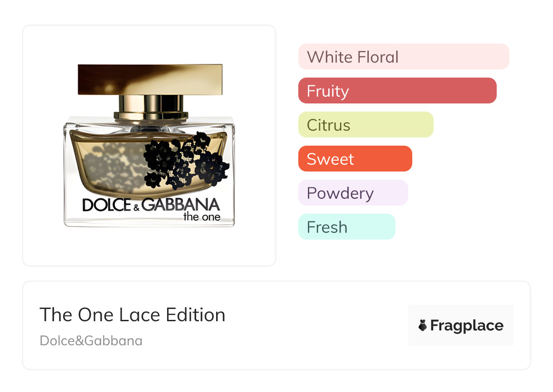Click the Fragplace wordmark text
Viewport: 553px width, 392px height.
tap(467, 325)
